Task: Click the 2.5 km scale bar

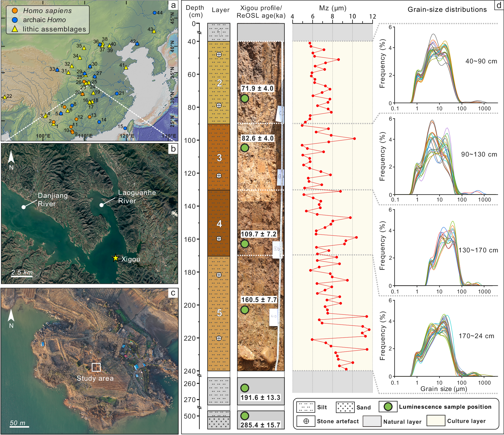Action: pos(22,275)
